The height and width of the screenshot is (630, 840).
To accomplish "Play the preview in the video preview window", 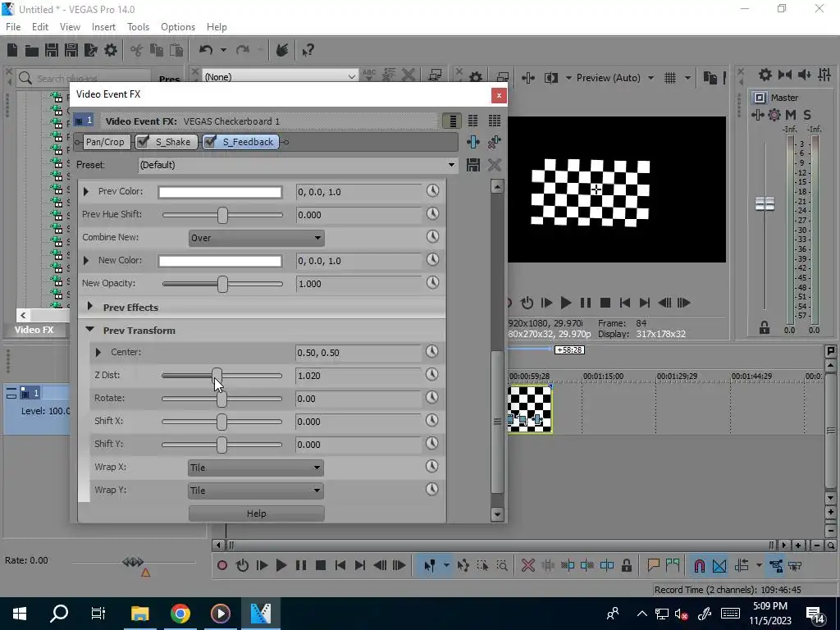I will coord(566,303).
